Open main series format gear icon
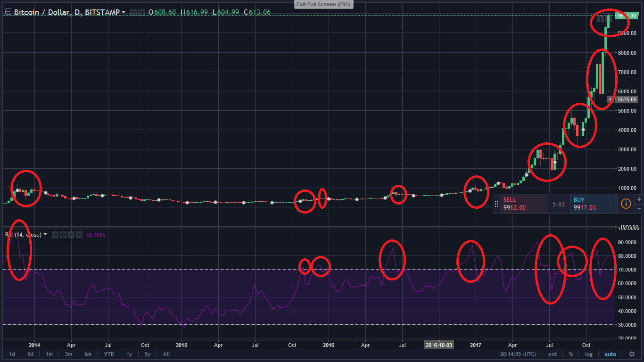 [140, 13]
